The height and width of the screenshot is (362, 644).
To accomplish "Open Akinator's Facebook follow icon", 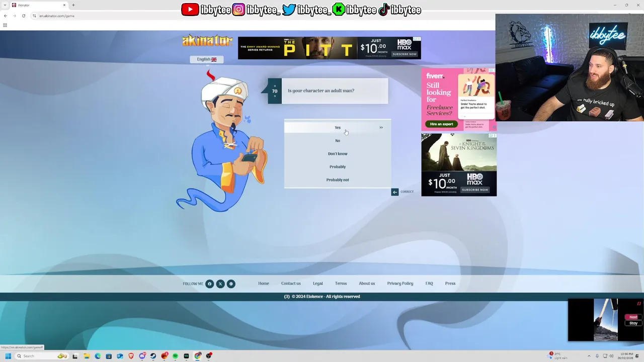I will (x=210, y=284).
